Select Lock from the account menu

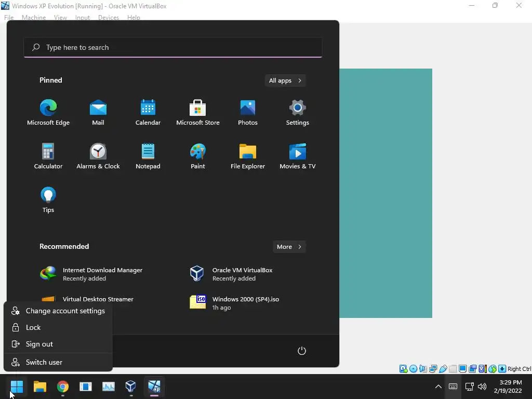point(58,327)
